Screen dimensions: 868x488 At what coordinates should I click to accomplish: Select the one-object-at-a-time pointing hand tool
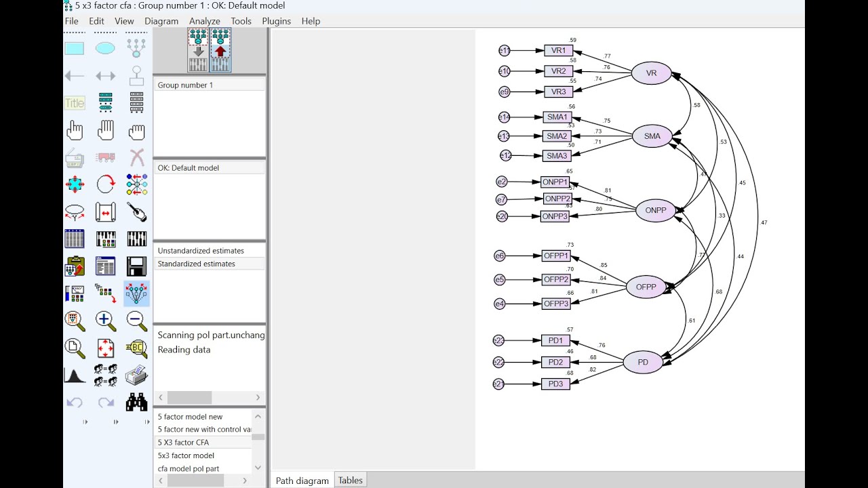pos(75,130)
